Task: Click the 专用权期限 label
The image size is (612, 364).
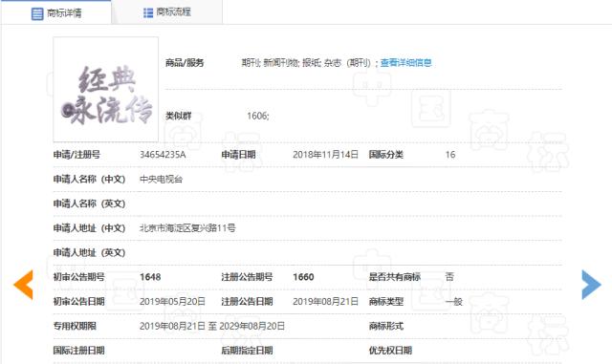Action: coord(75,326)
